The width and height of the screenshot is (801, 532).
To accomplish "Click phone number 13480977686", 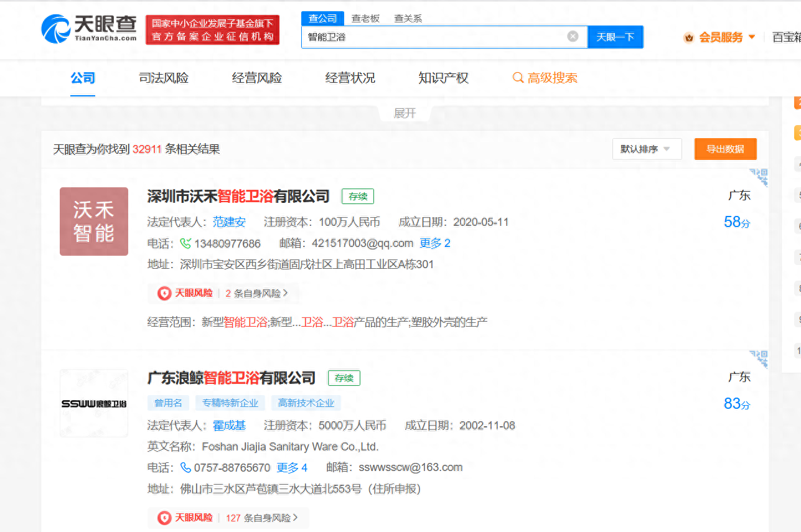I will (x=227, y=243).
